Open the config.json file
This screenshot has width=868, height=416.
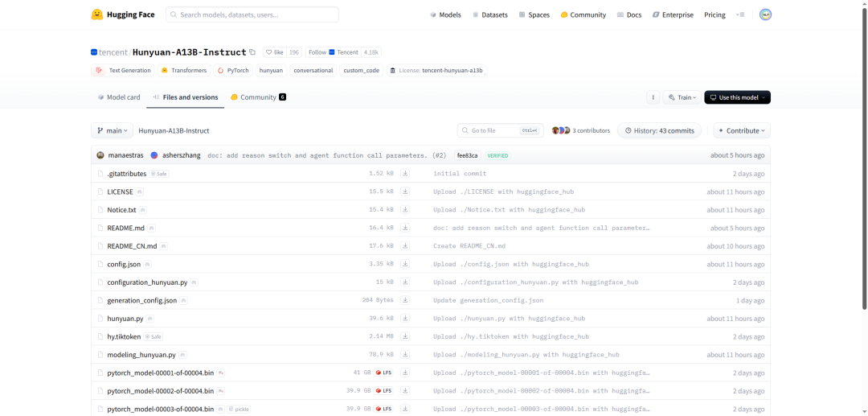tap(124, 264)
